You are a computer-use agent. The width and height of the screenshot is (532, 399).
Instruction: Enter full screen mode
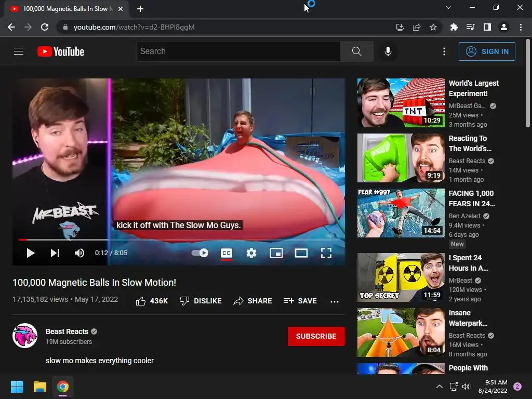tap(326, 253)
